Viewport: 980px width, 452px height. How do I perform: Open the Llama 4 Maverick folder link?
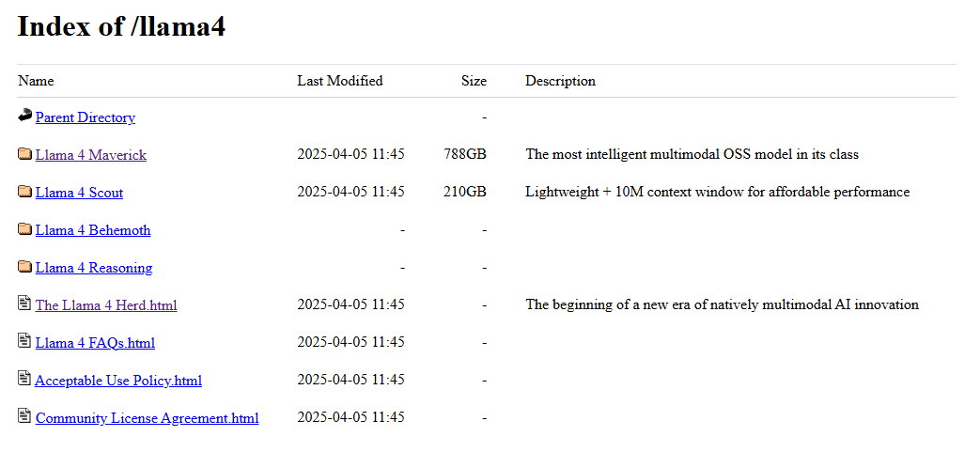click(x=91, y=155)
